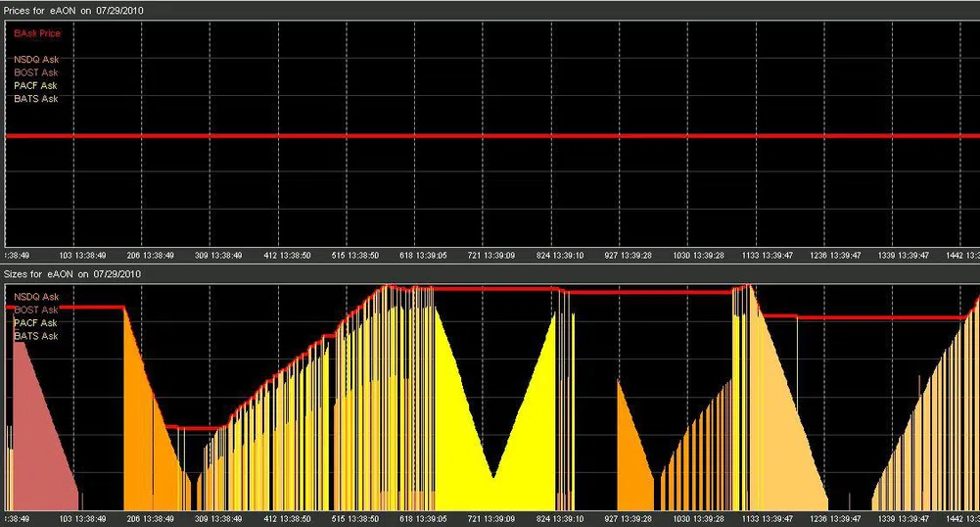Select BOST Ask in the Prices chart legend
Image resolution: width=980 pixels, height=527 pixels.
[x=35, y=72]
